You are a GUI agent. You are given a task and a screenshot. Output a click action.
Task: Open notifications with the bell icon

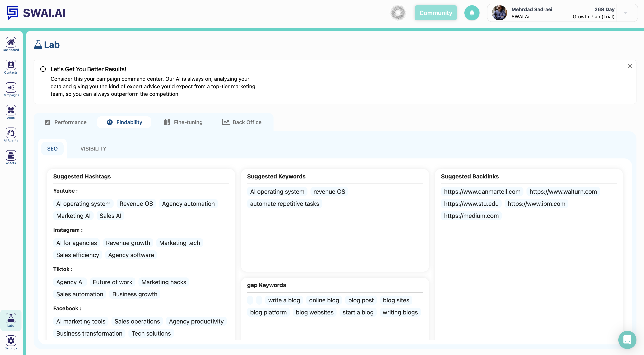pyautogui.click(x=472, y=13)
